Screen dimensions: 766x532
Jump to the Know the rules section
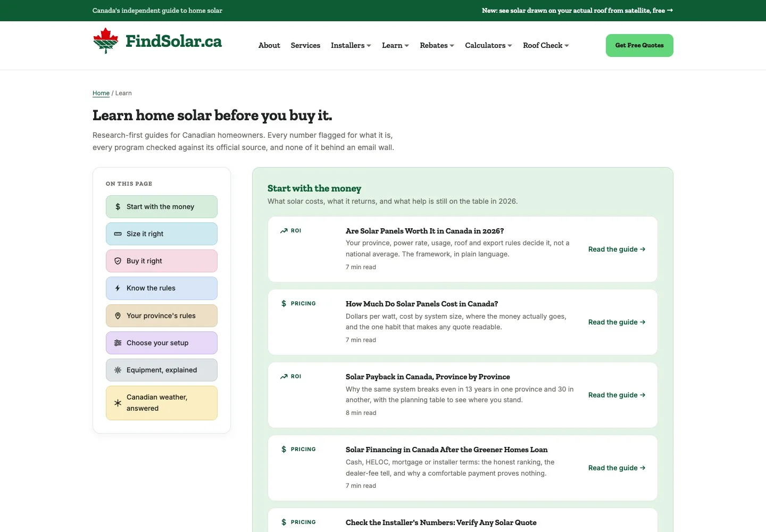[162, 288]
